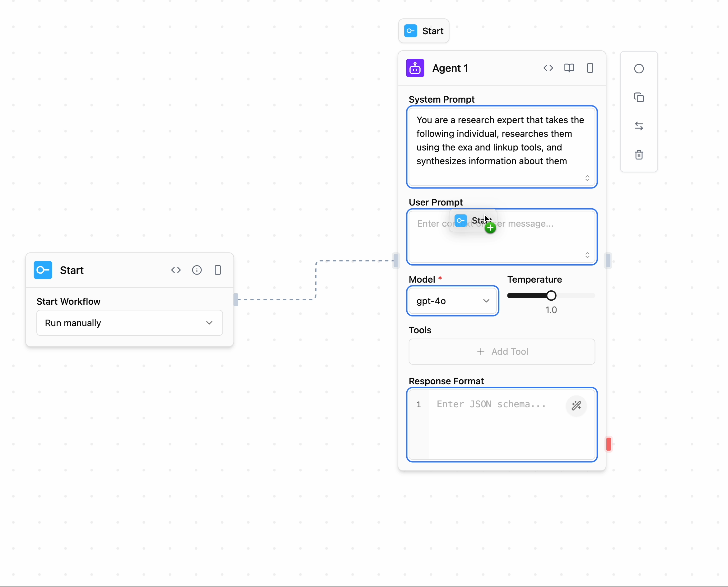Click the swap arrows icon in side toolbar
The height and width of the screenshot is (587, 728).
[639, 126]
